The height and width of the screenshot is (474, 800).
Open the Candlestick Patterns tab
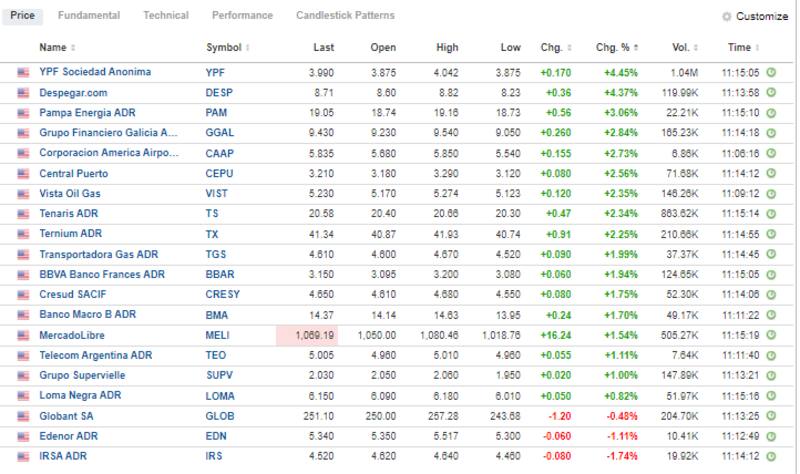[x=345, y=16]
